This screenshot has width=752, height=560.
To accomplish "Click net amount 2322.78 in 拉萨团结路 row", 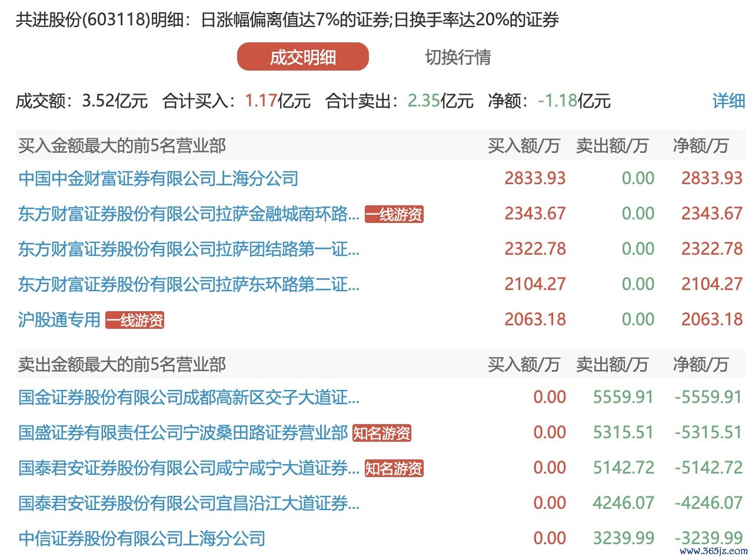I will pos(712,249).
